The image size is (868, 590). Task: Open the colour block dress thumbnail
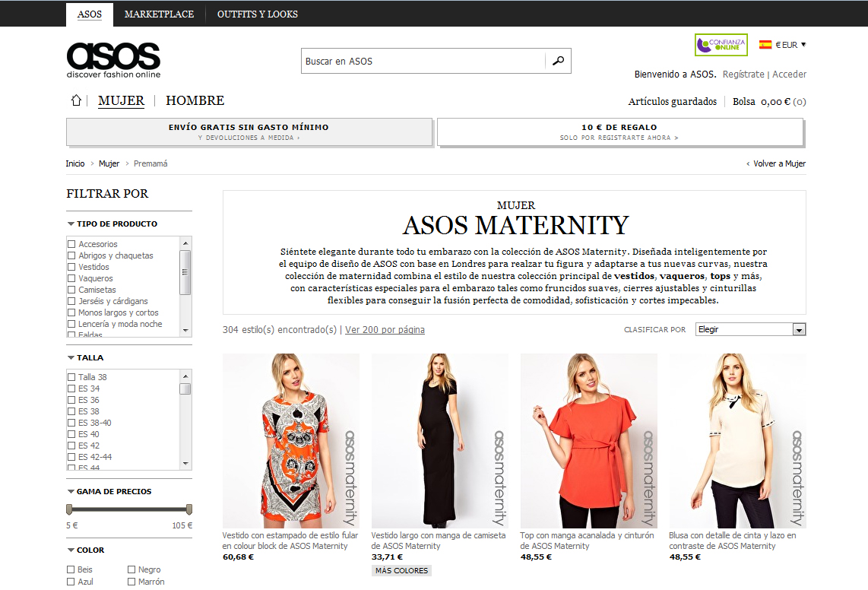(290, 441)
